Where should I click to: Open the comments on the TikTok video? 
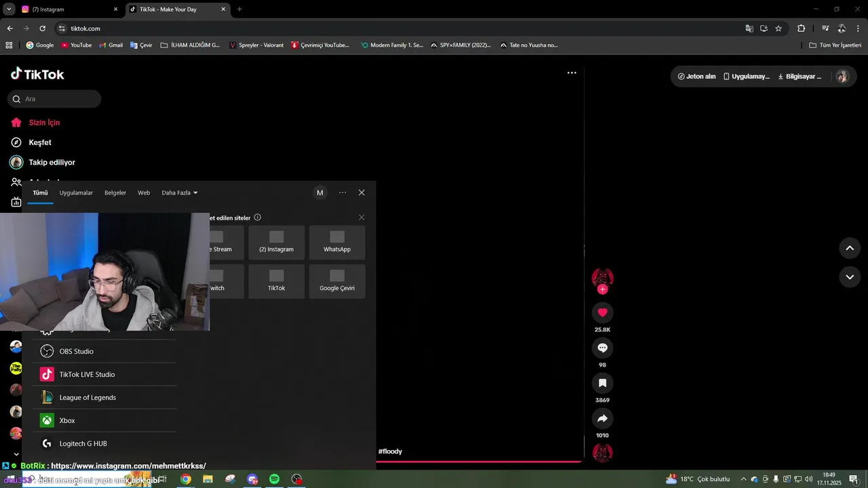click(x=602, y=348)
